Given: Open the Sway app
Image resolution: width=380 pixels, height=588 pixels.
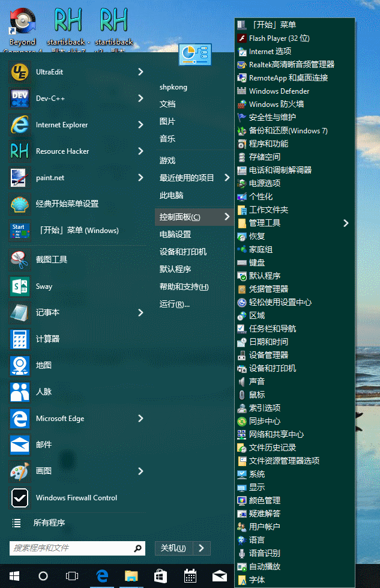Looking at the screenshot, I should (x=77, y=286).
